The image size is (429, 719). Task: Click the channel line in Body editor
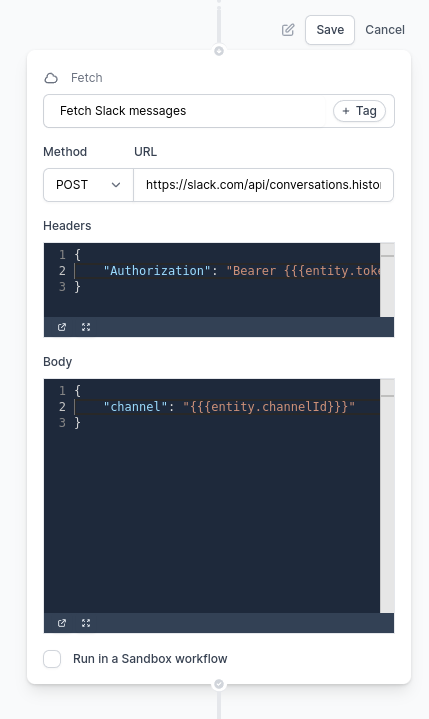tap(227, 407)
